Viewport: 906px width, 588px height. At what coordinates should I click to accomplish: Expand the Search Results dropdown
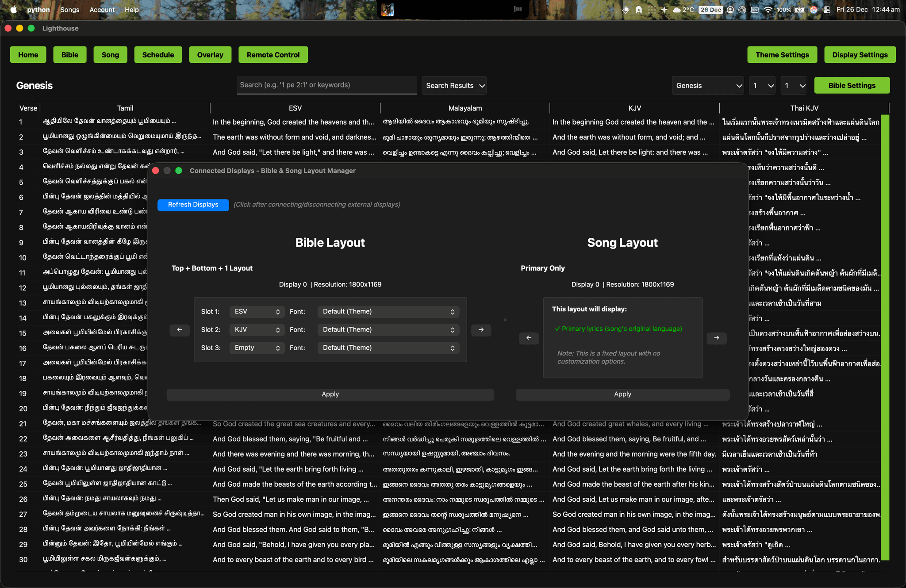(454, 86)
